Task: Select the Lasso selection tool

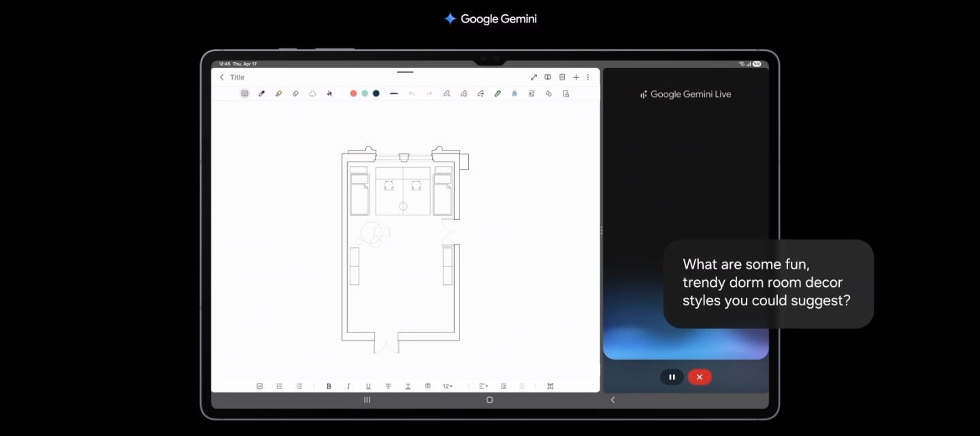Action: pyautogui.click(x=312, y=93)
